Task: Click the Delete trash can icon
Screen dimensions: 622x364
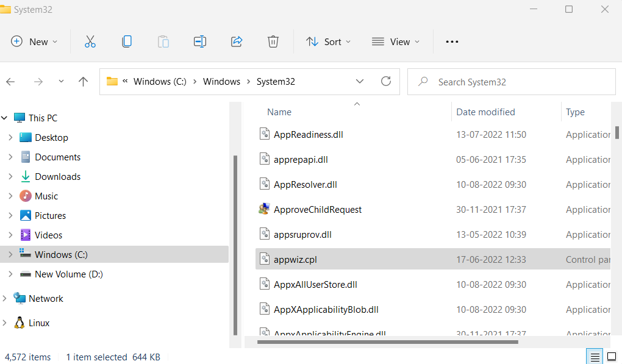Action: (x=273, y=41)
